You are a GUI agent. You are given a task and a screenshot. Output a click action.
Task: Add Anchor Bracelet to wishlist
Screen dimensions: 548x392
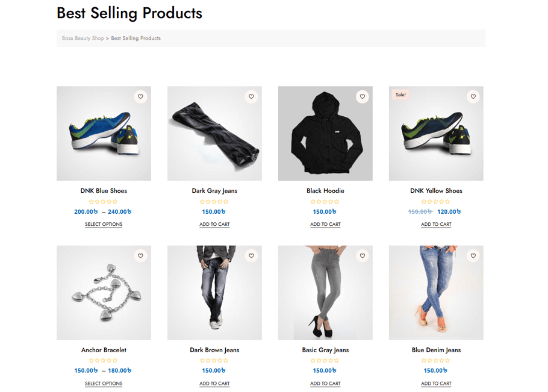pos(140,256)
